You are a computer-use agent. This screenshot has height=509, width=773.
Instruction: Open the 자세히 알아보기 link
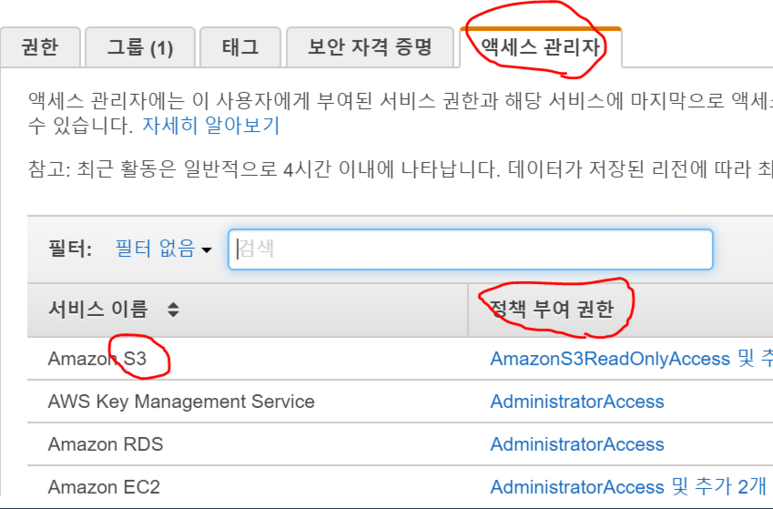coord(211,125)
